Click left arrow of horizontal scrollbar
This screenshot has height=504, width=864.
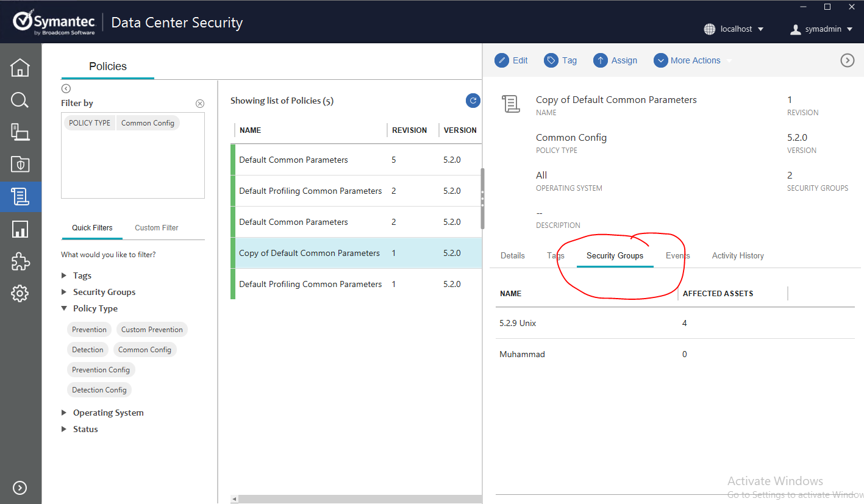pyautogui.click(x=235, y=499)
